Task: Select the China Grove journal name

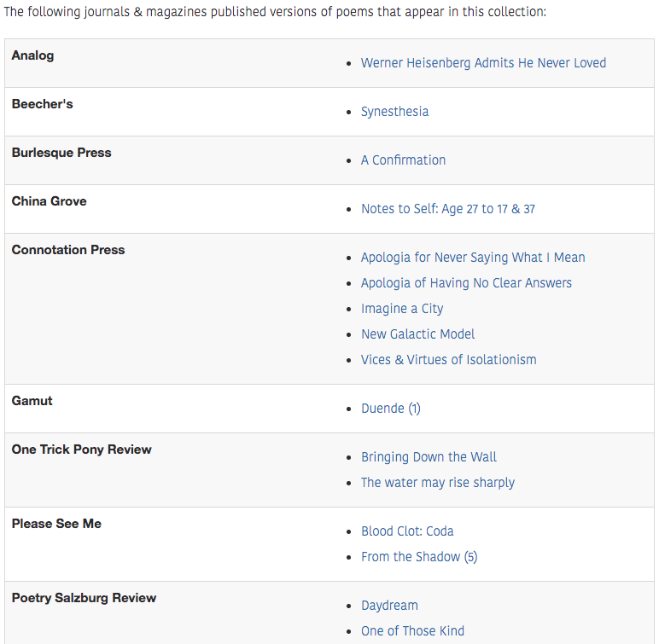Action: coord(50,201)
